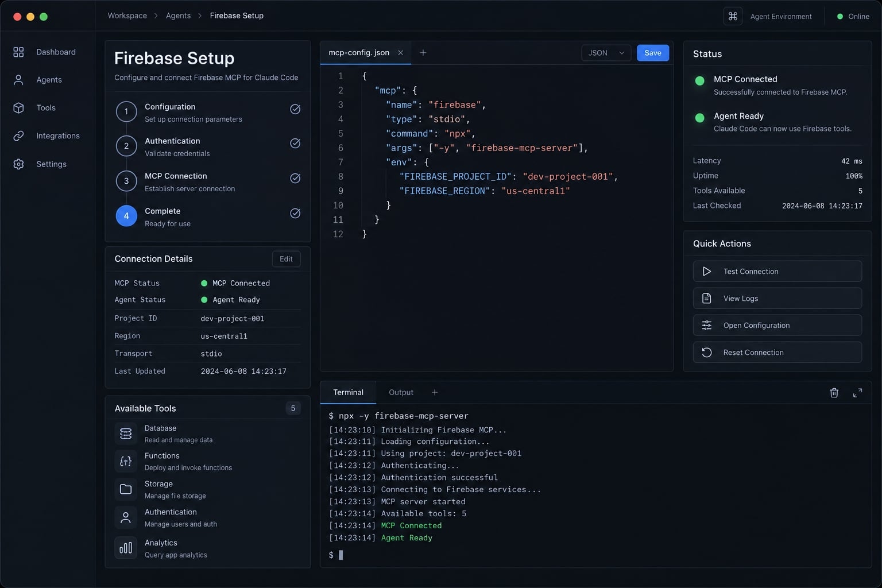Open the Tools cube icon
882x588 pixels.
18,108
